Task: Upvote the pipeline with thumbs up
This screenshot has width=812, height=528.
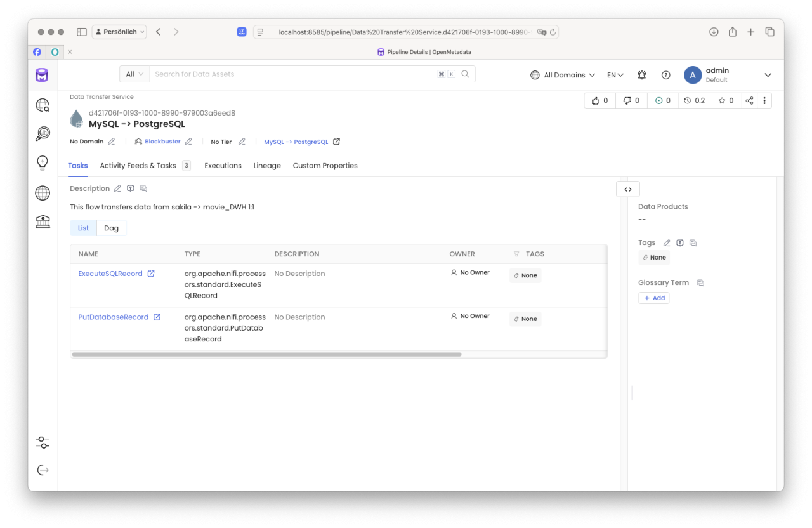Action: point(599,100)
